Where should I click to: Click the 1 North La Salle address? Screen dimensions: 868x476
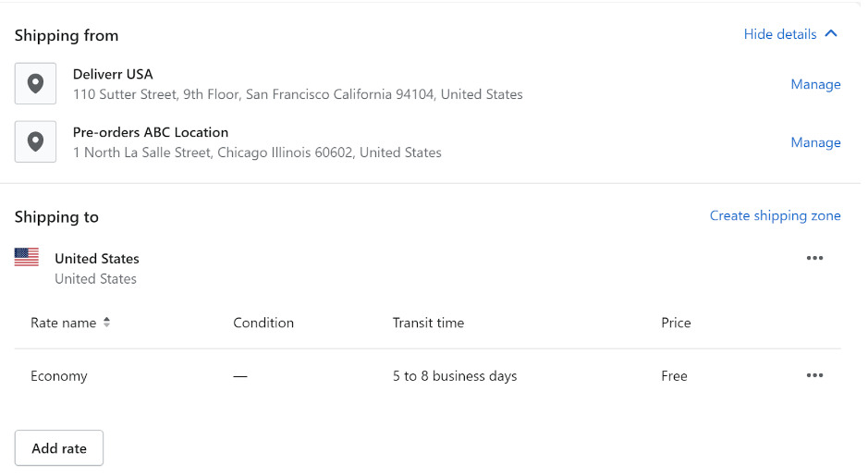(257, 153)
